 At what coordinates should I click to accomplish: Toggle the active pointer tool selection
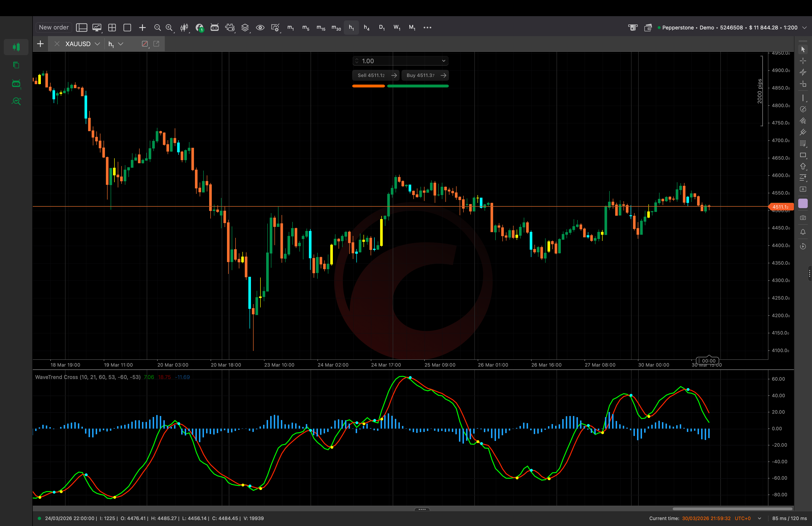pos(803,49)
